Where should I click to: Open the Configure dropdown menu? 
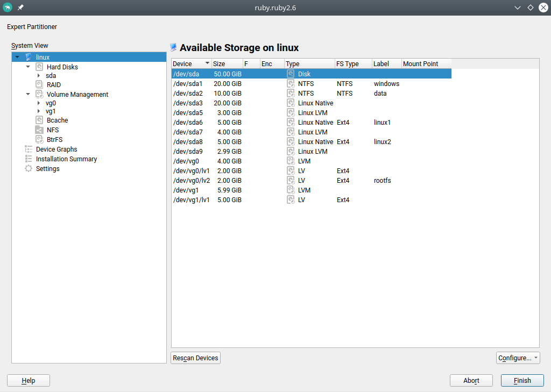[x=518, y=358]
